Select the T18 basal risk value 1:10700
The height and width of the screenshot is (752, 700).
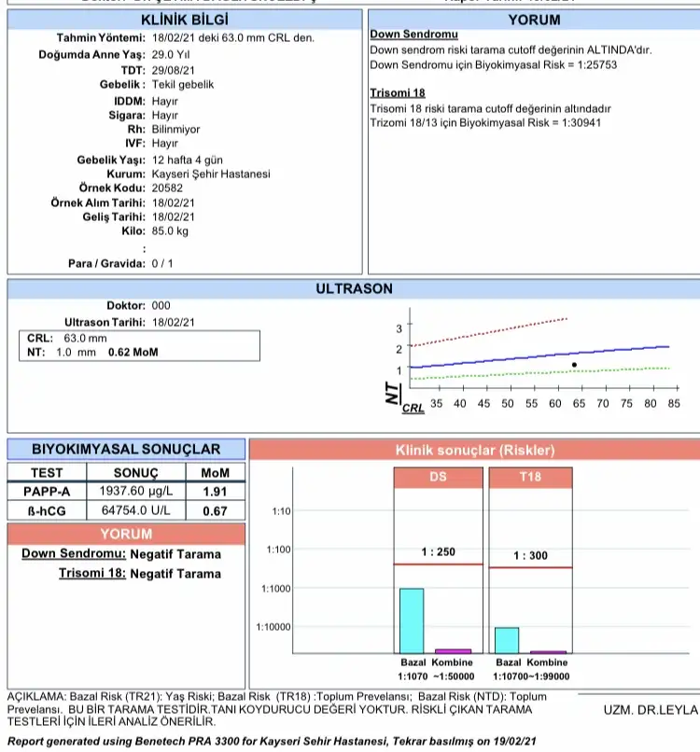click(510, 676)
